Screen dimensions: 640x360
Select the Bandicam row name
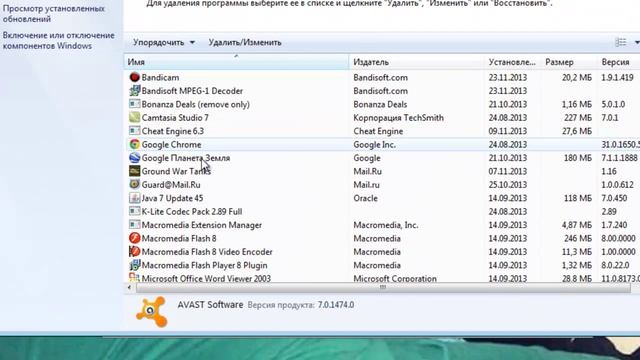pos(160,77)
